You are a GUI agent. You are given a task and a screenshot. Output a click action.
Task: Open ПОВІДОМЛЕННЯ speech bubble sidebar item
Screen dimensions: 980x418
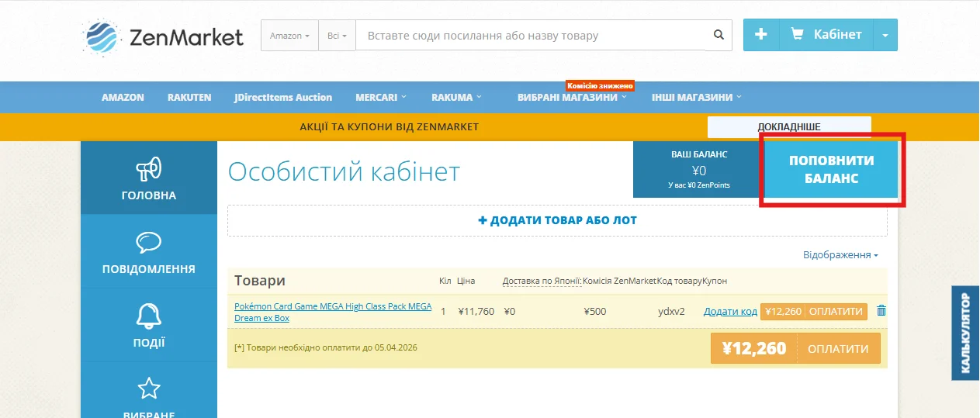coord(149,252)
